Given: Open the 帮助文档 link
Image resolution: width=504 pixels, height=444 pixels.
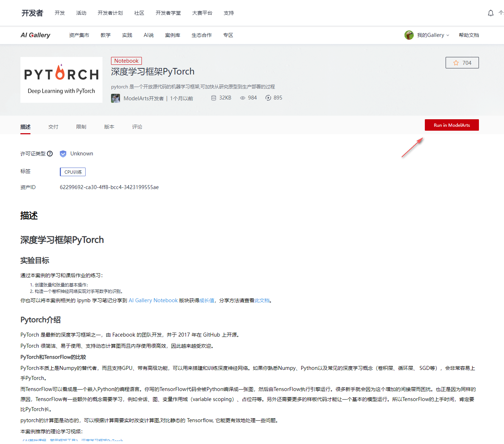Looking at the screenshot, I should 469,35.
